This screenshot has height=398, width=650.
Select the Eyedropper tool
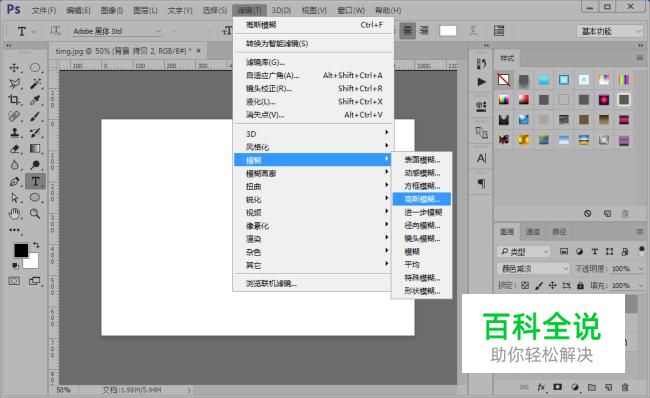pos(35,100)
